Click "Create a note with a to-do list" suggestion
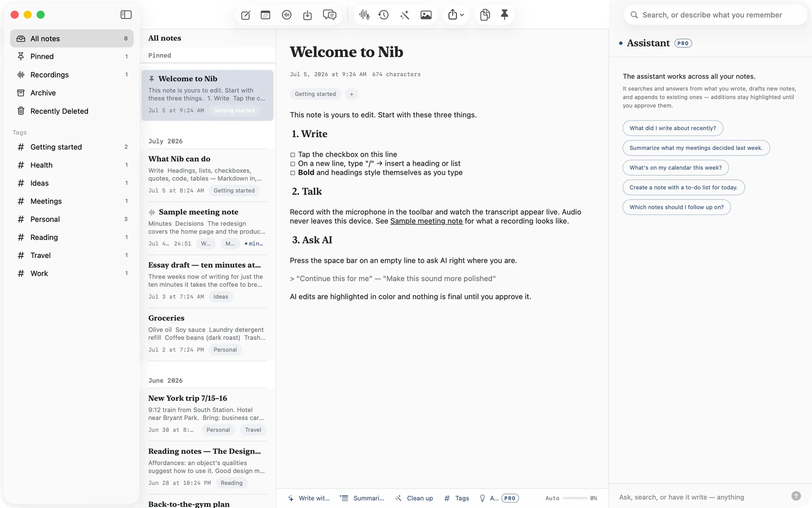 tap(683, 187)
